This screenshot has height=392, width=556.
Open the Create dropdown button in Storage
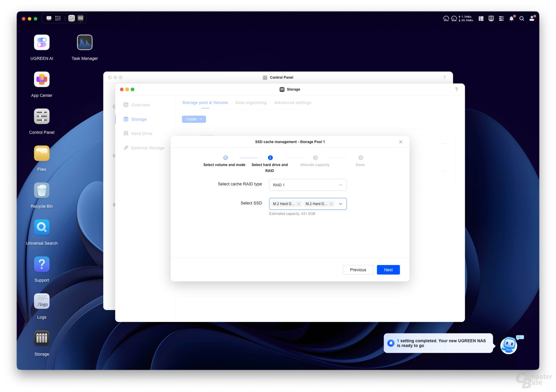point(194,119)
